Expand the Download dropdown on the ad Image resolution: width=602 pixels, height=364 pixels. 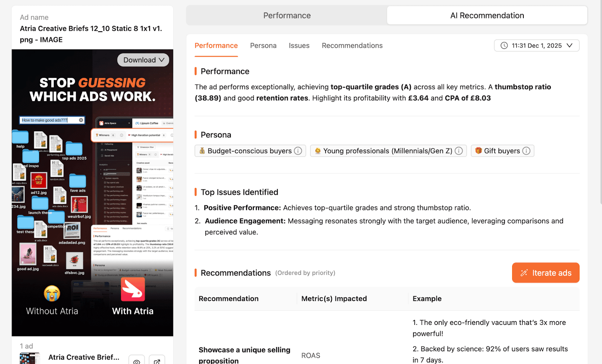[143, 60]
